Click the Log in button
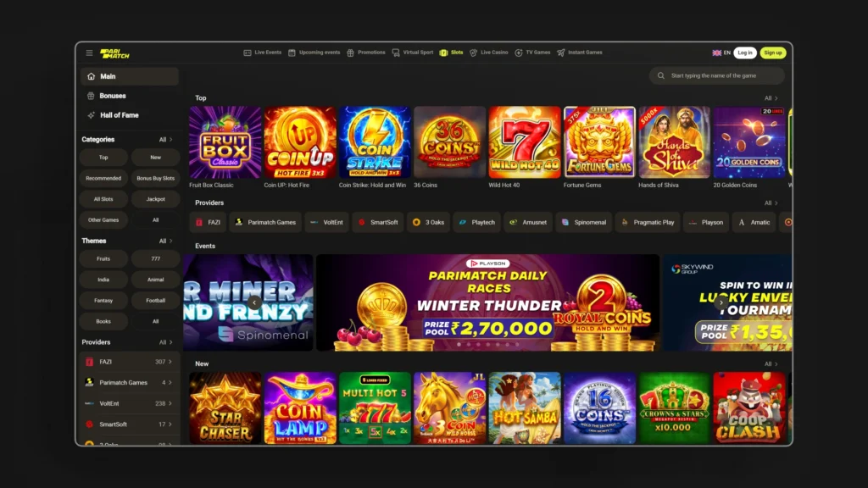The width and height of the screenshot is (868, 488). click(745, 53)
